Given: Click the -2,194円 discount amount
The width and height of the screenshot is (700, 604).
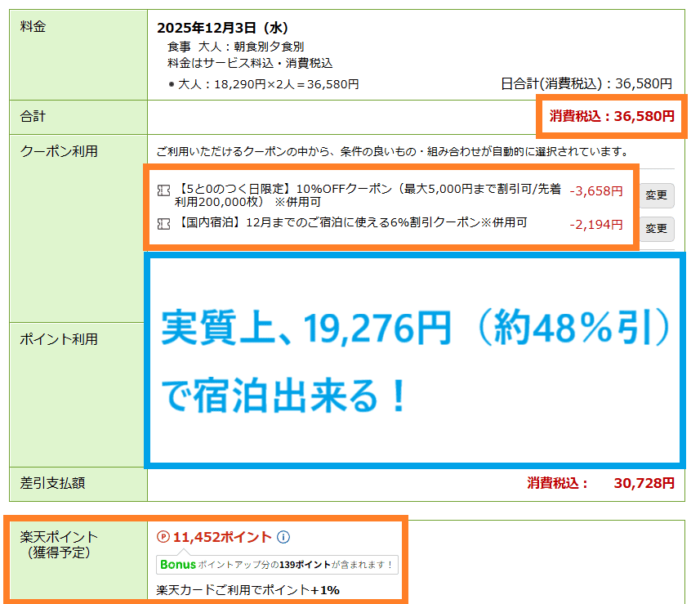Looking at the screenshot, I should (x=595, y=224).
